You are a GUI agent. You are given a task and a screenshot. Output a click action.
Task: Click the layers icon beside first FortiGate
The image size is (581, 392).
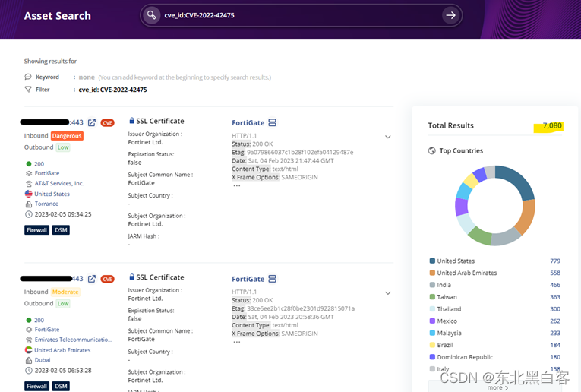29,173
